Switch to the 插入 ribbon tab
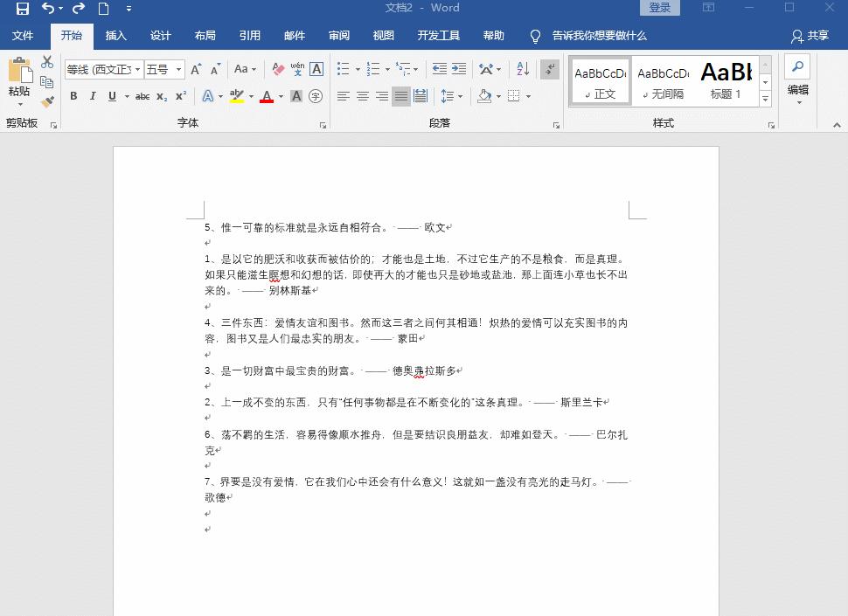This screenshot has height=616, width=848. (116, 35)
